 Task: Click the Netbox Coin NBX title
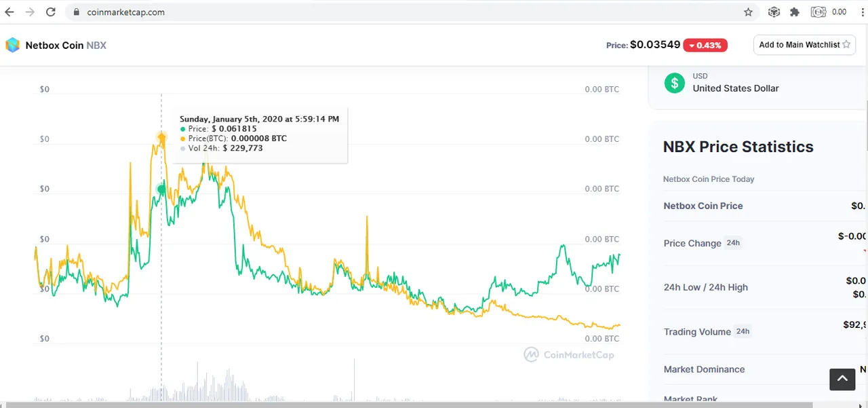tap(66, 45)
